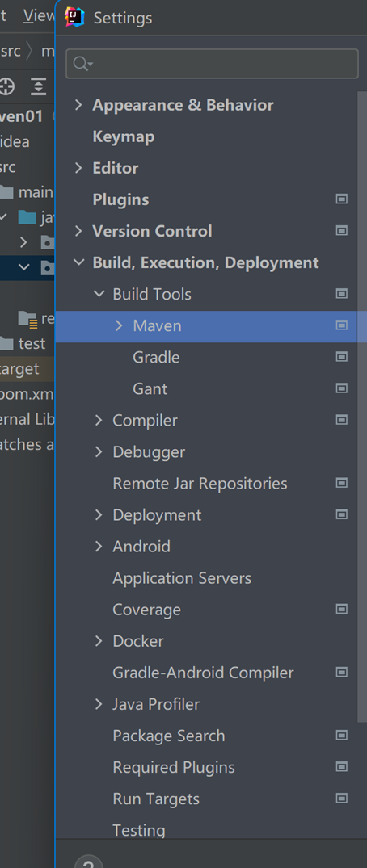Image resolution: width=367 pixels, height=868 pixels.
Task: Open Run Targets settings
Action: point(156,799)
